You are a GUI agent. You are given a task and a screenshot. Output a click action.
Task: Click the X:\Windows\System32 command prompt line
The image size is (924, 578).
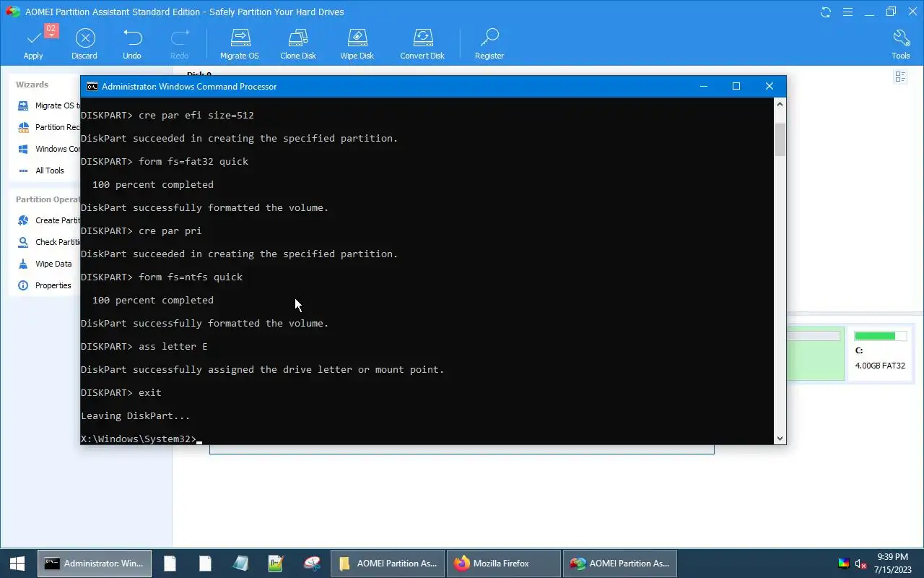(x=138, y=439)
